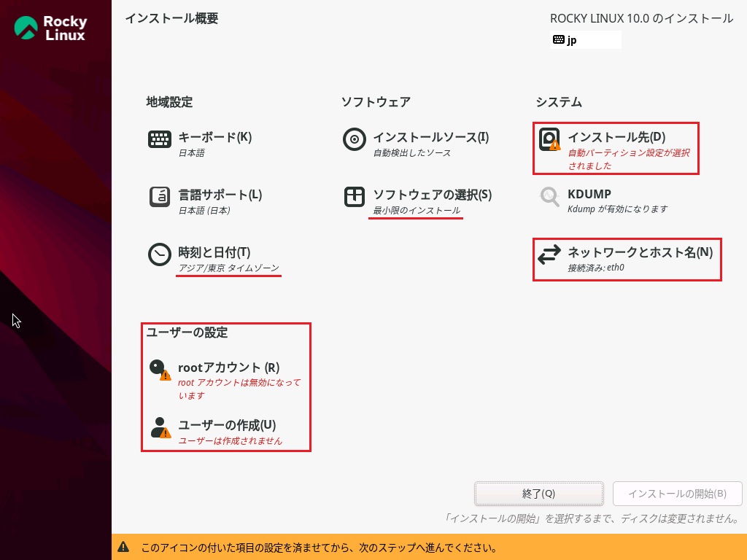
Task: Click the user icon for ユーザーの作成
Action: pyautogui.click(x=160, y=427)
